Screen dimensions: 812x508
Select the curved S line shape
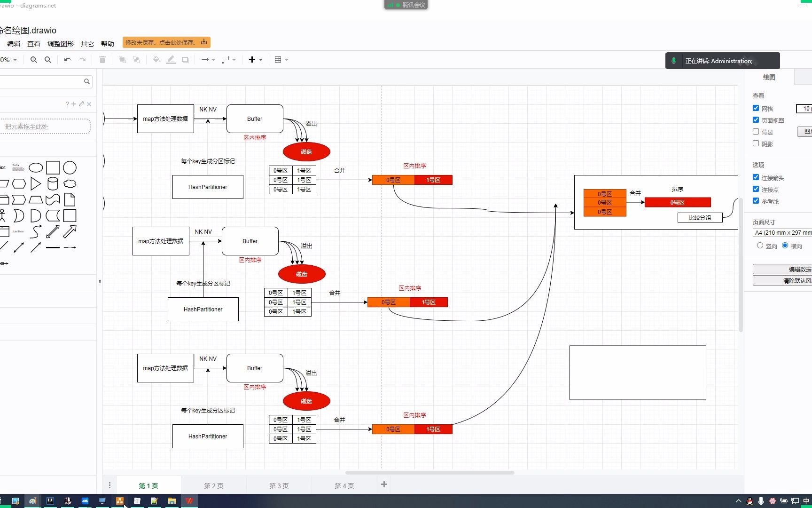click(x=36, y=231)
